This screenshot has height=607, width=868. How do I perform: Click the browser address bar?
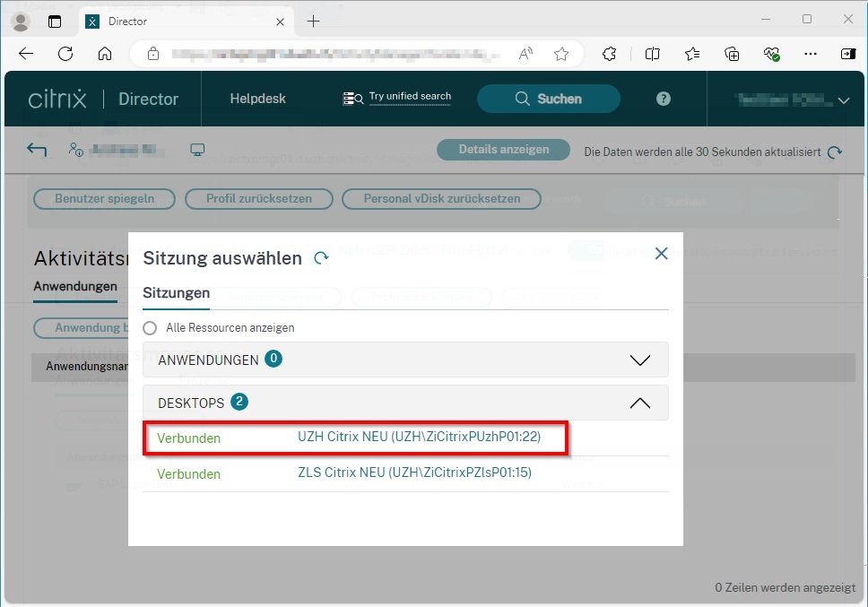click(x=332, y=54)
